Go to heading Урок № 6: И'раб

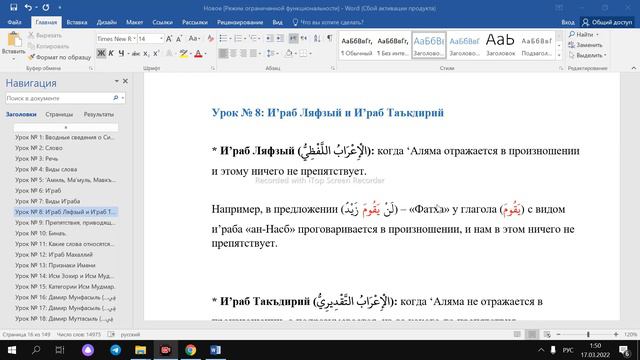[66, 191]
